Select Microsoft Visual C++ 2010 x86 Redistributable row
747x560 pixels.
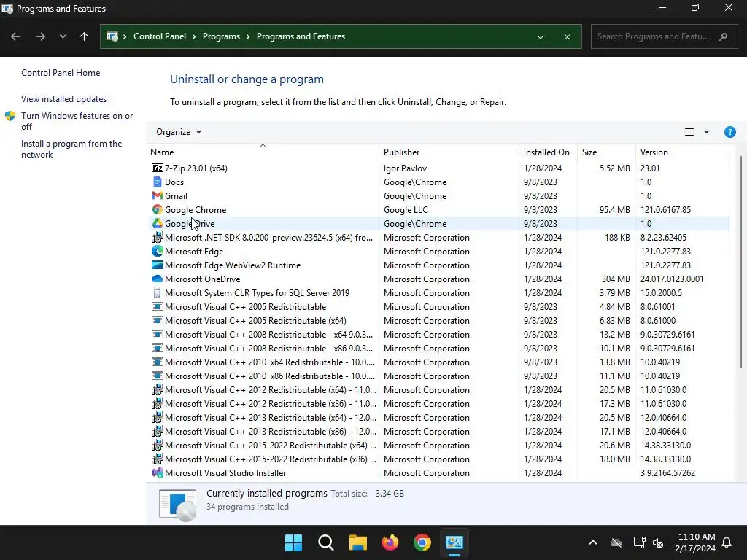point(438,376)
